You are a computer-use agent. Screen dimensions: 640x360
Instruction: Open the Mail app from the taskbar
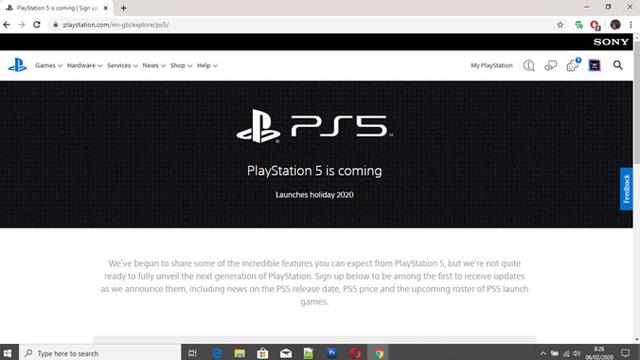pyautogui.click(x=286, y=353)
